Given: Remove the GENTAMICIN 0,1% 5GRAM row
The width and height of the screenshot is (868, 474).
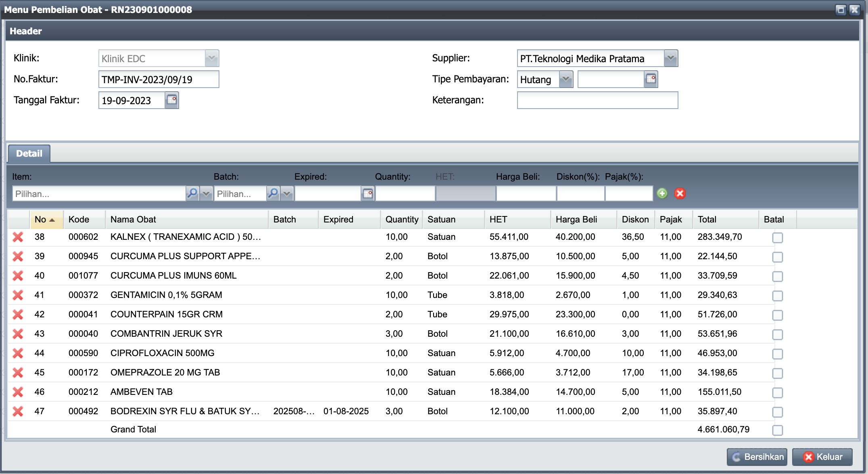Looking at the screenshot, I should 18,295.
